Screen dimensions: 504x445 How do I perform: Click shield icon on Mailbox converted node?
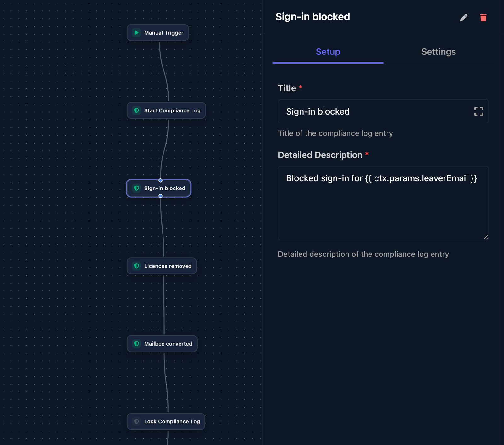[136, 344]
